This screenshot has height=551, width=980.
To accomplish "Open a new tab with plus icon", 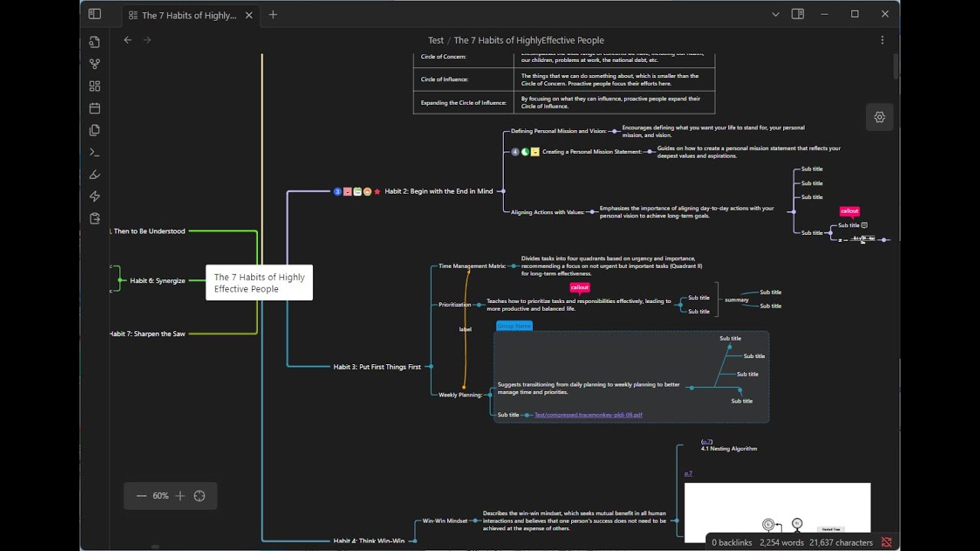I will click(x=273, y=15).
